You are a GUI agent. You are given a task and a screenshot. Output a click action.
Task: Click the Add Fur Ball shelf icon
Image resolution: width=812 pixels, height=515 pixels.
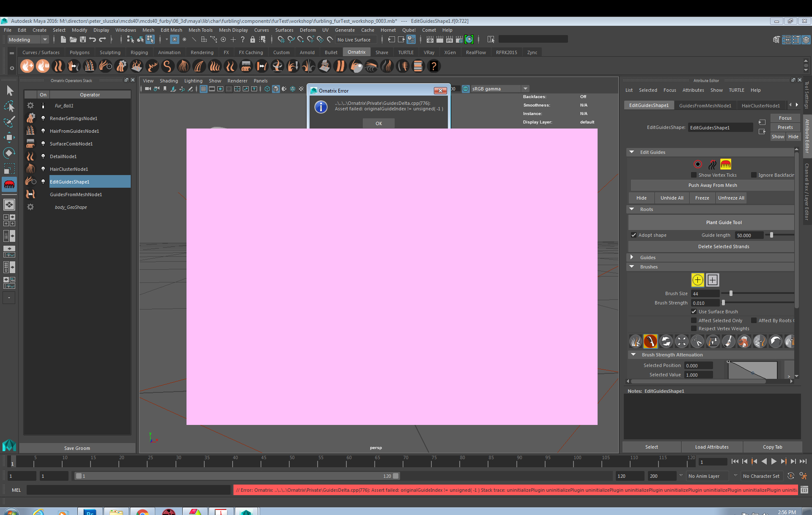pyautogui.click(x=27, y=66)
